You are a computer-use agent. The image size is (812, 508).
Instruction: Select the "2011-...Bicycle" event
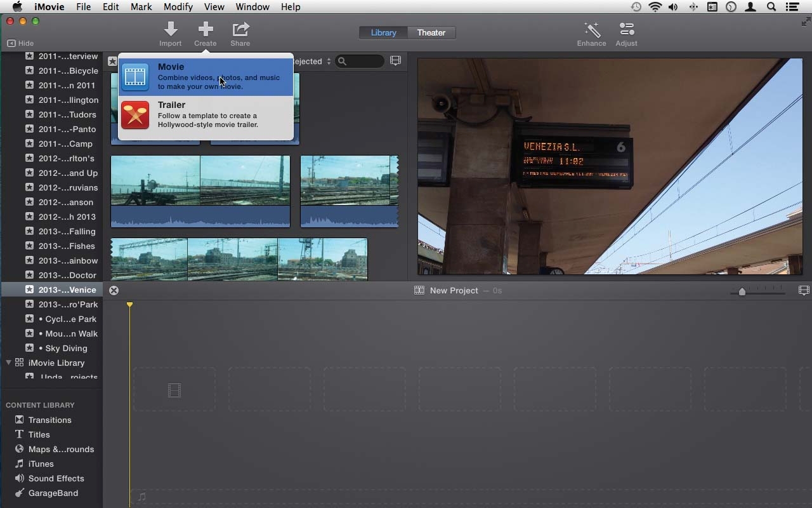(51, 70)
